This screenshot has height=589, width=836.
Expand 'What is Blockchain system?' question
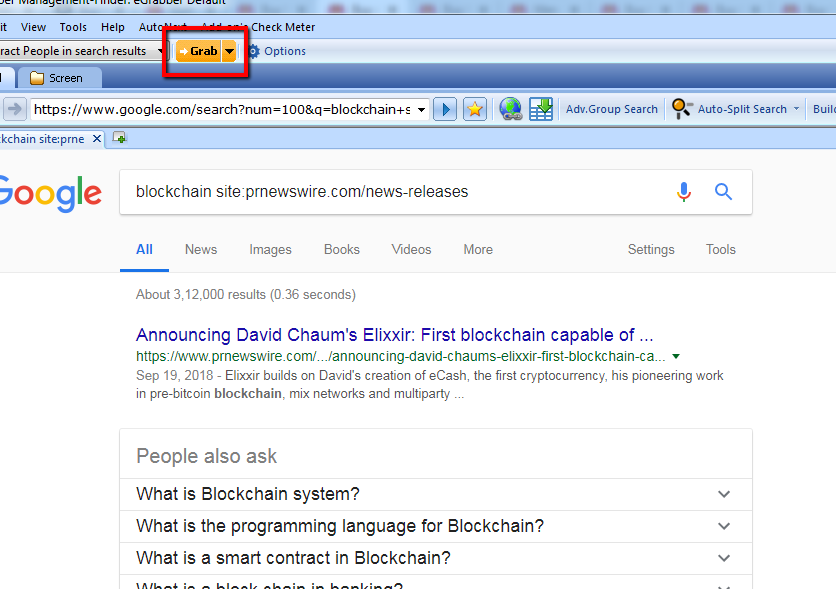[x=436, y=494]
